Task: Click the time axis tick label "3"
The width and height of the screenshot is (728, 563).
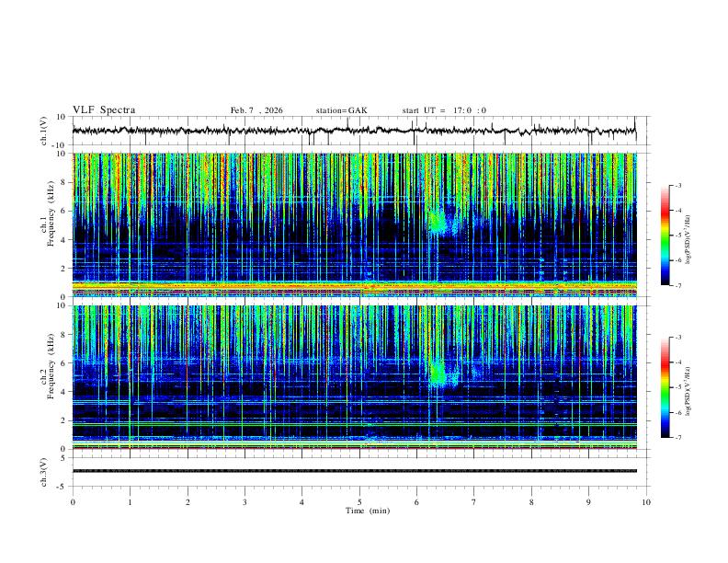Action: click(245, 502)
